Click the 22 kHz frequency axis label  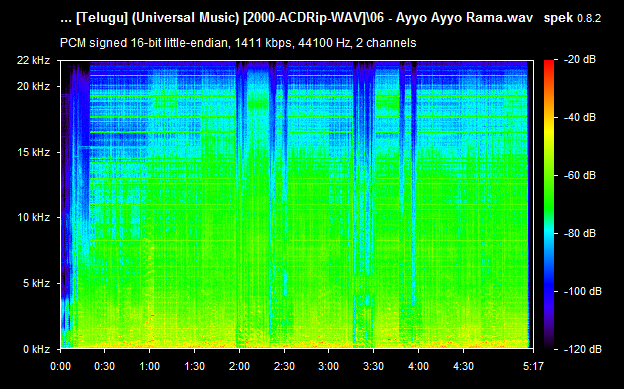click(x=33, y=61)
